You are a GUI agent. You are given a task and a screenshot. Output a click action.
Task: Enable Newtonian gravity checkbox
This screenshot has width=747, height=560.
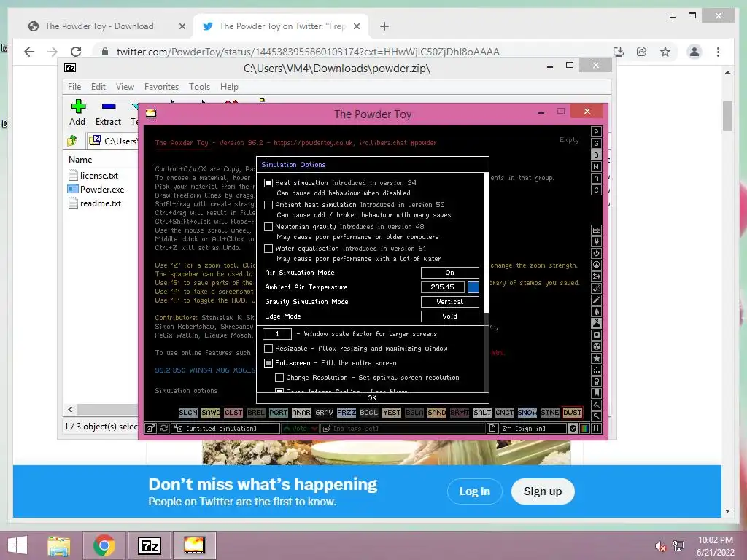pyautogui.click(x=268, y=227)
